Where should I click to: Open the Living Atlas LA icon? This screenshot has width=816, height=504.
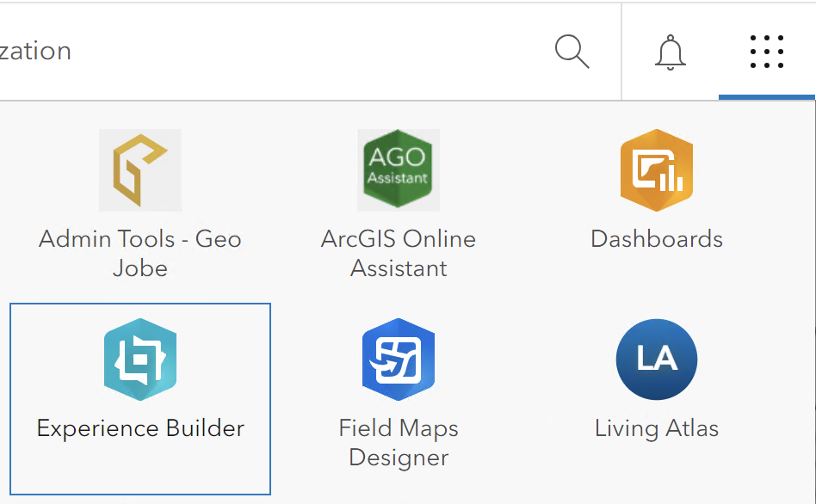(656, 360)
